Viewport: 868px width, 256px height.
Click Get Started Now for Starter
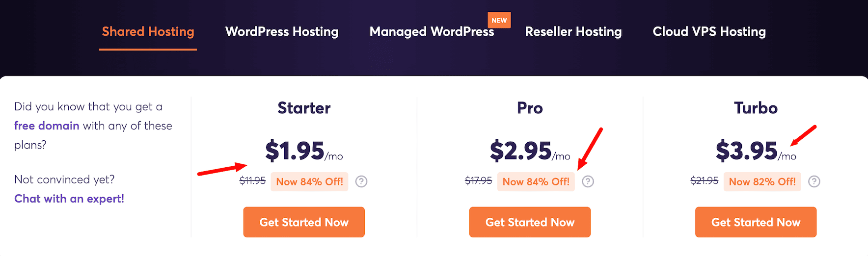304,222
